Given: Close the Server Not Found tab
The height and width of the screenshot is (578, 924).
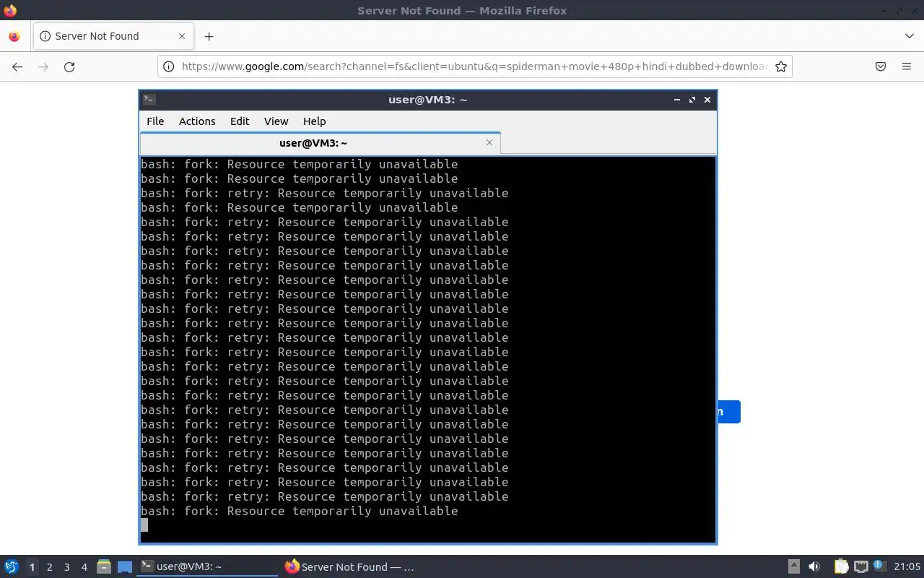Looking at the screenshot, I should point(182,36).
